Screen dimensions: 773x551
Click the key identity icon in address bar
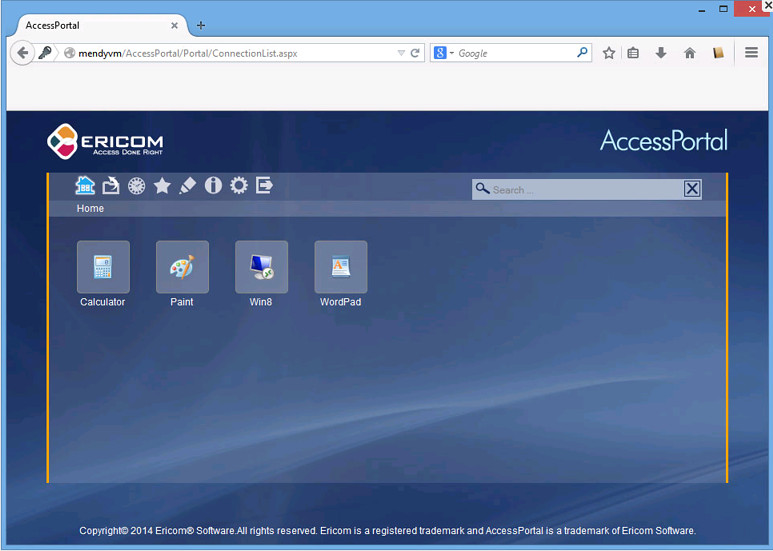(45, 52)
